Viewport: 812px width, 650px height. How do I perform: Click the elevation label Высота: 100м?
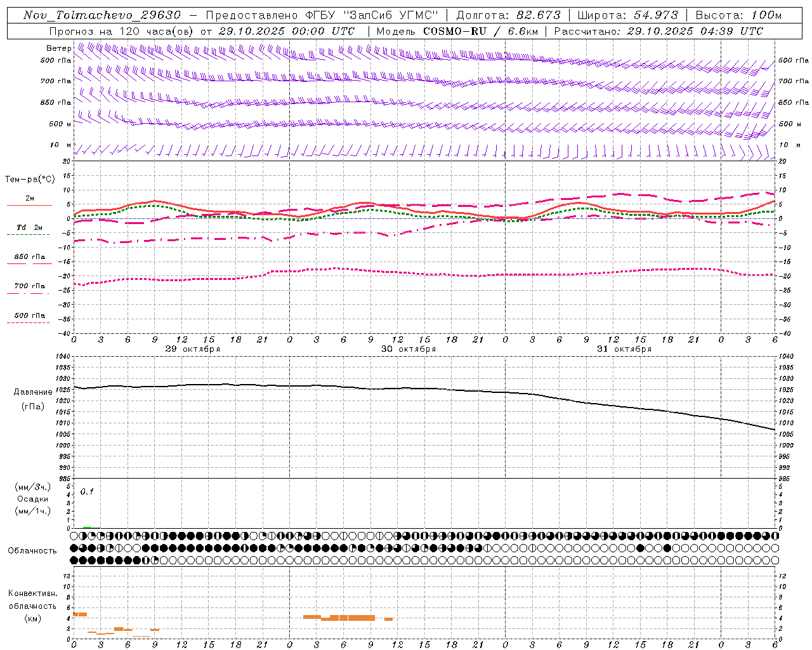click(738, 15)
